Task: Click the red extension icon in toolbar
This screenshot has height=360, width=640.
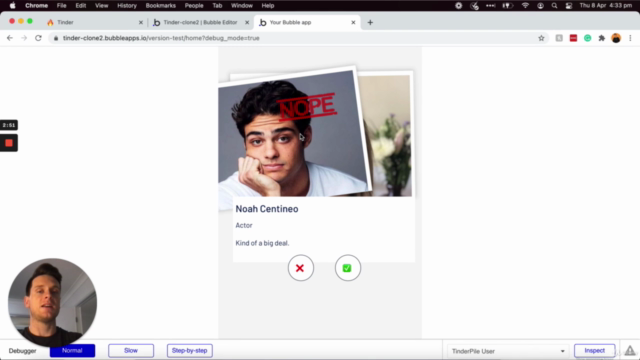Action: click(573, 38)
